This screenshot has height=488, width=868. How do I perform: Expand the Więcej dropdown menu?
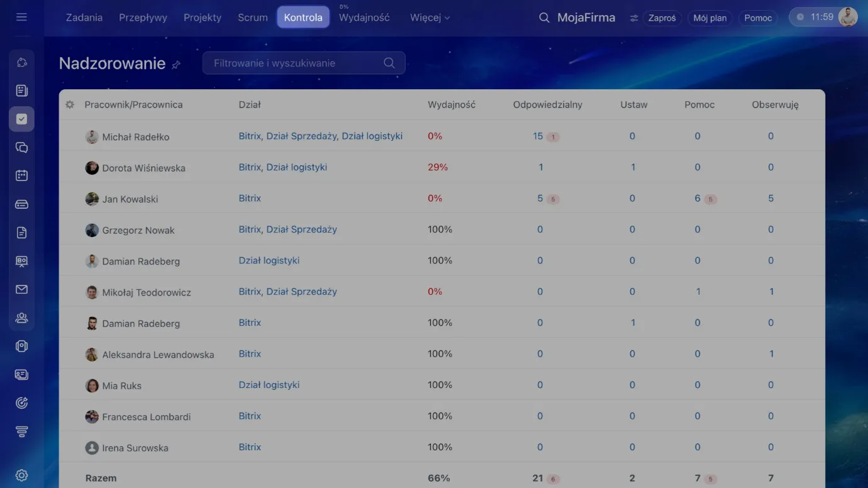coord(430,18)
